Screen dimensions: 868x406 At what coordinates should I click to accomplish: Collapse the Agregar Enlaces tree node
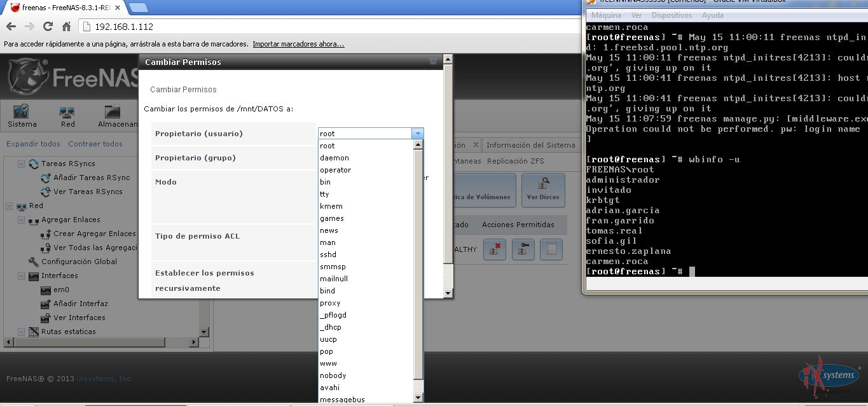tap(21, 220)
